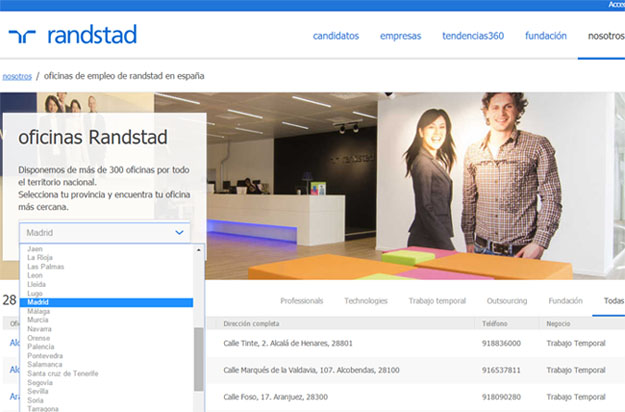The height and width of the screenshot is (412, 625).
Task: Click the Dirección completa column header
Action: point(251,324)
